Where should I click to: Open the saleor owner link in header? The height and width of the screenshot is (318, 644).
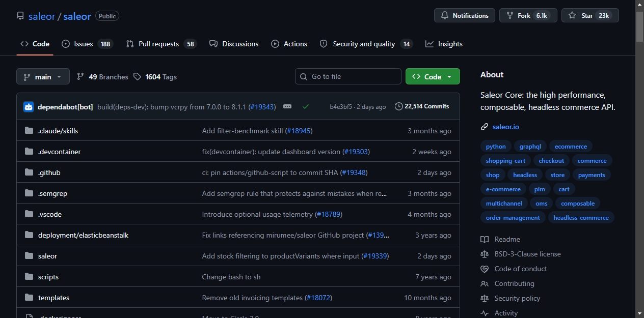[x=42, y=16]
